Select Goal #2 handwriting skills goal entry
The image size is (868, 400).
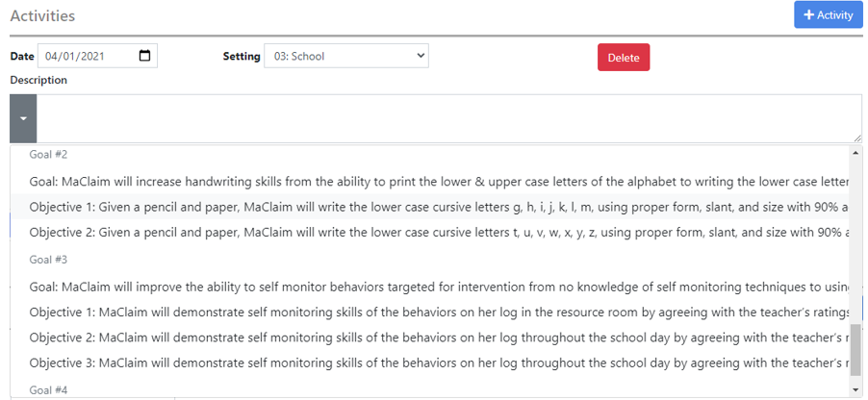pyautogui.click(x=438, y=181)
